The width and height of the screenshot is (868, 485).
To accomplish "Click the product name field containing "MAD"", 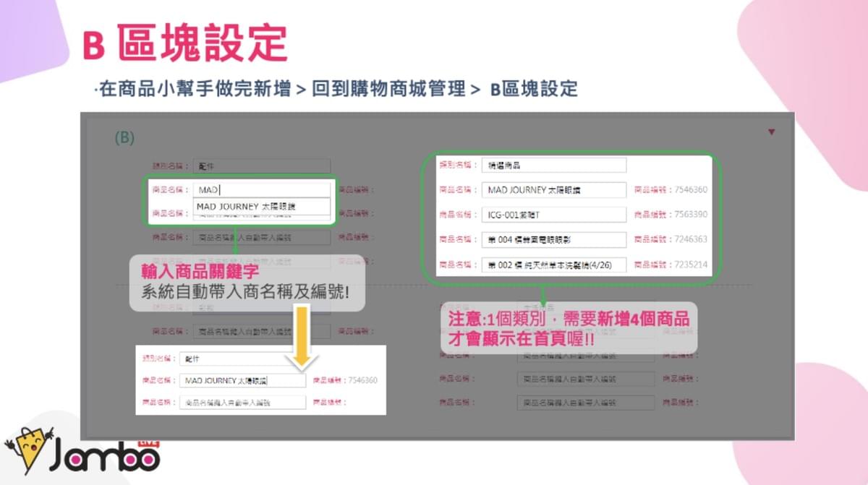I will (x=262, y=190).
